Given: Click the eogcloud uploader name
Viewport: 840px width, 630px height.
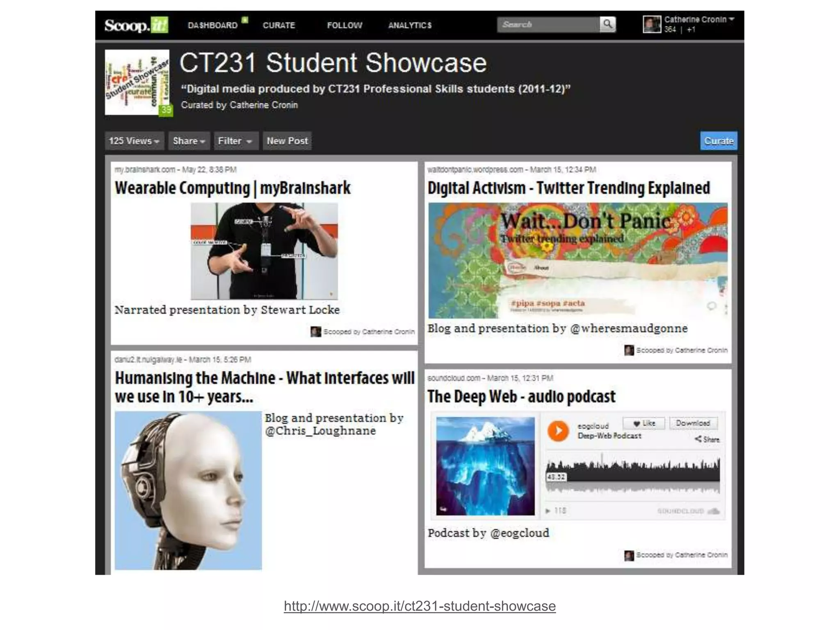Looking at the screenshot, I should tap(593, 426).
